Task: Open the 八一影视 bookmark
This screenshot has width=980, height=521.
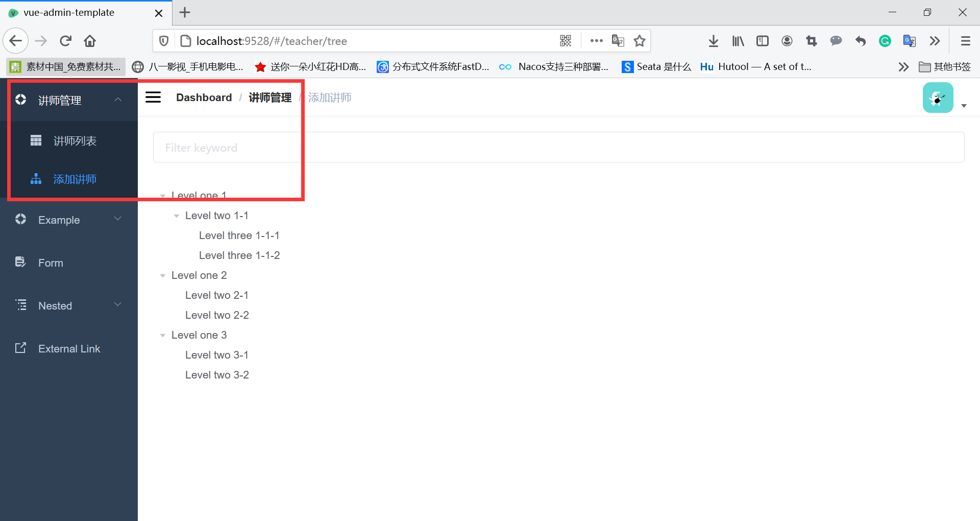Action: click(x=188, y=66)
